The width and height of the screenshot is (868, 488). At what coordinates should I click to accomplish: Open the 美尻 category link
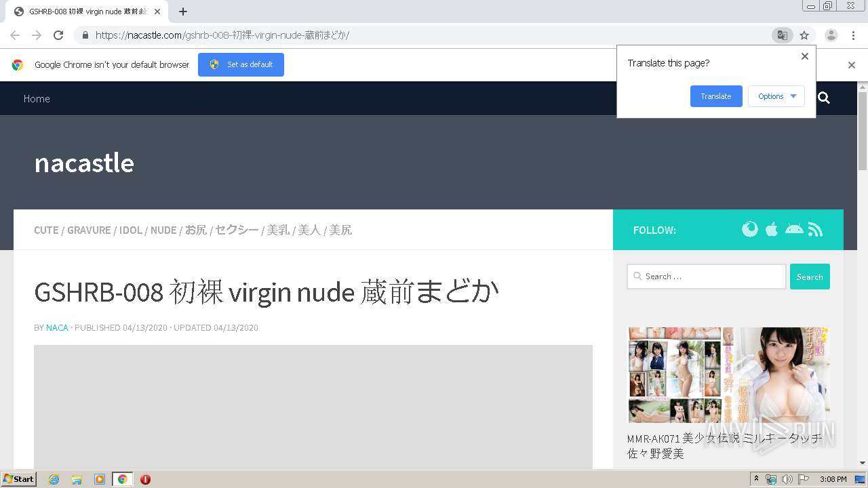(x=340, y=230)
